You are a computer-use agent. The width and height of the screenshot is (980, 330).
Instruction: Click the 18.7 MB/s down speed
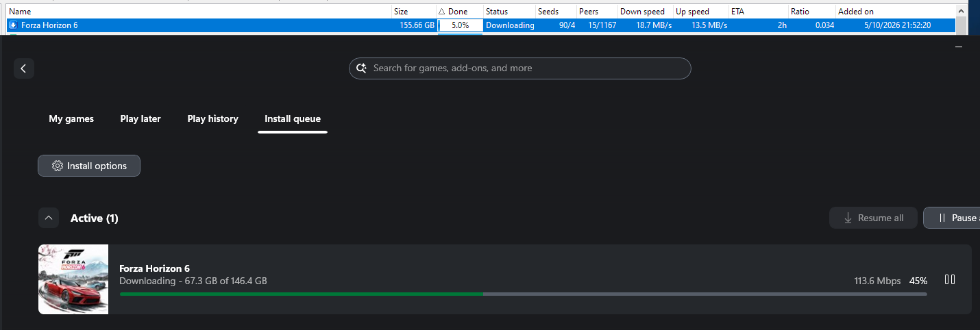654,25
